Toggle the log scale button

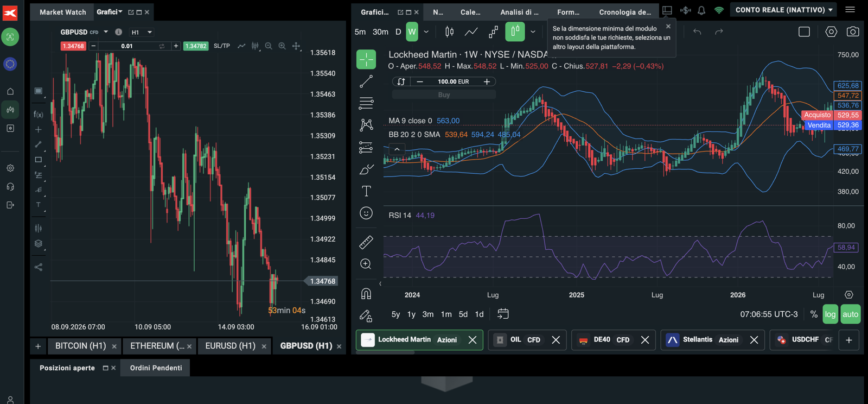tap(830, 314)
